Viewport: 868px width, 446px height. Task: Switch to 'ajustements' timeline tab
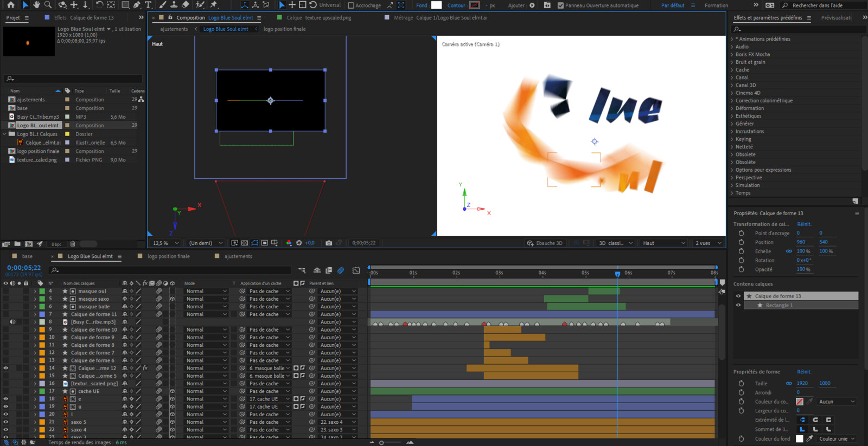tap(238, 256)
